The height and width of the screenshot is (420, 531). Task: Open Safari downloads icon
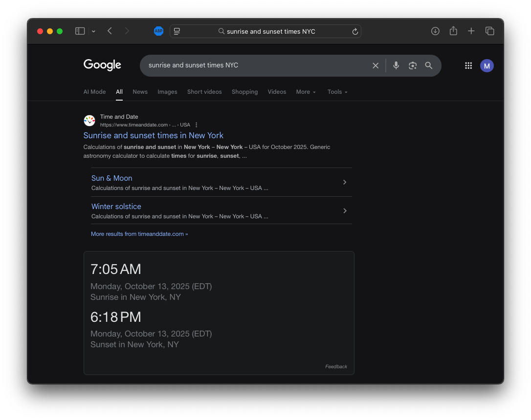435,31
